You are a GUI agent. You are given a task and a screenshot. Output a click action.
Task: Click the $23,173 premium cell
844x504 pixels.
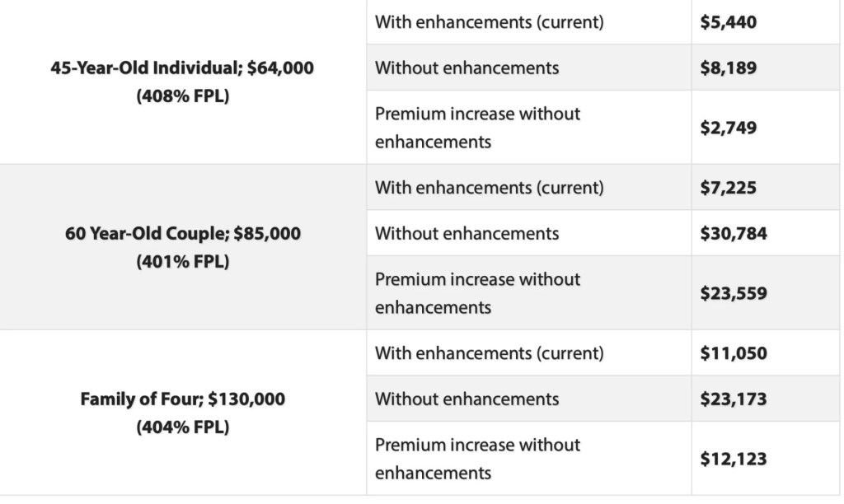[x=734, y=399]
